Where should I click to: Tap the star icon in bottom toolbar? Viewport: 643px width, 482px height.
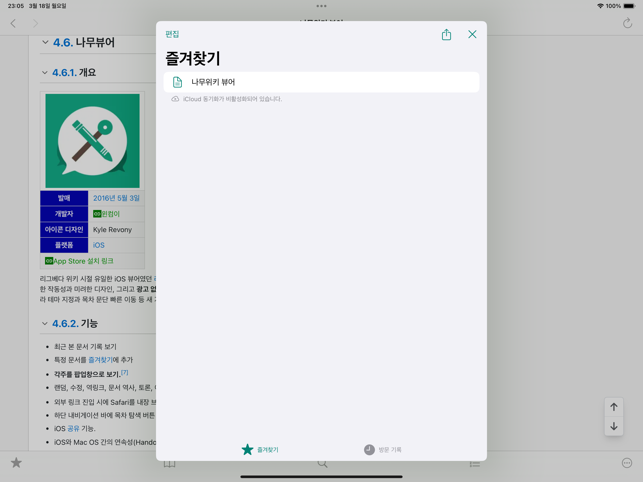16,463
